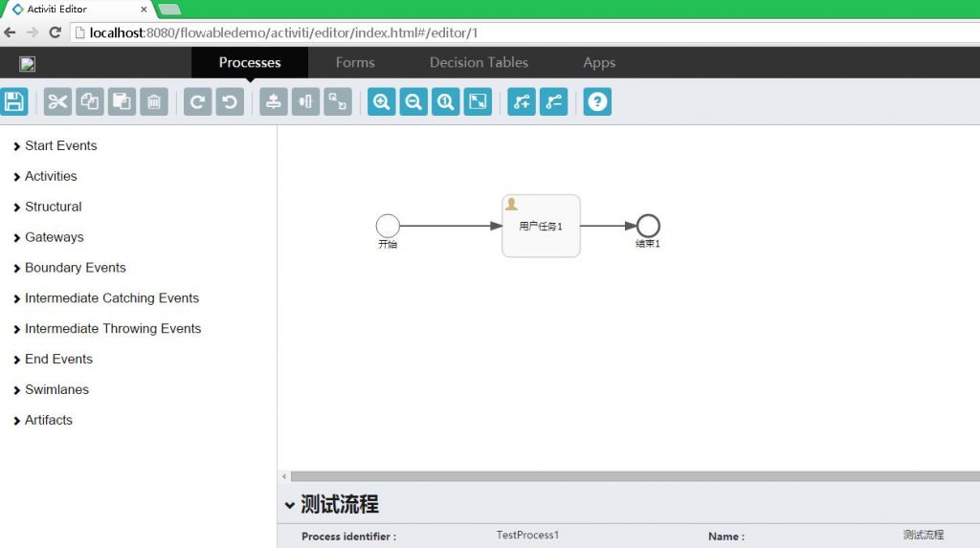Viewport: 980px width, 548px height.
Task: Edit the Name value 测试流程
Action: pyautogui.click(x=924, y=535)
